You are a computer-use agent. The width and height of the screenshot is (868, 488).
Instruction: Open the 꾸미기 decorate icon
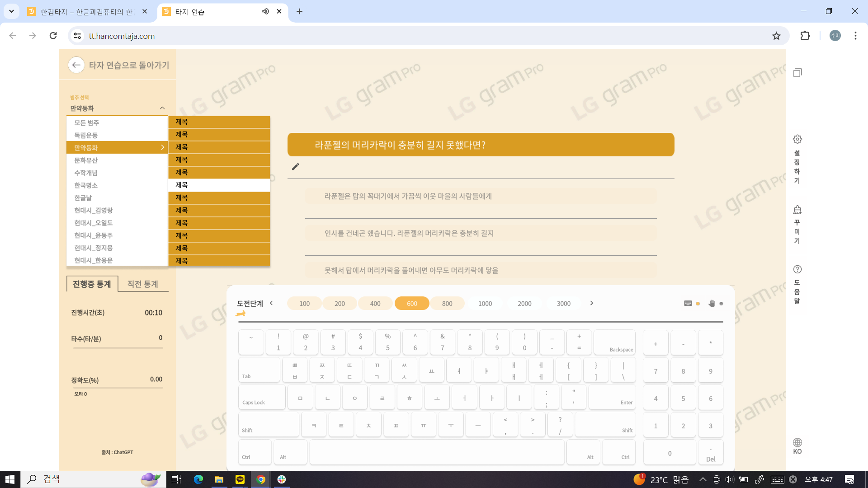click(797, 210)
